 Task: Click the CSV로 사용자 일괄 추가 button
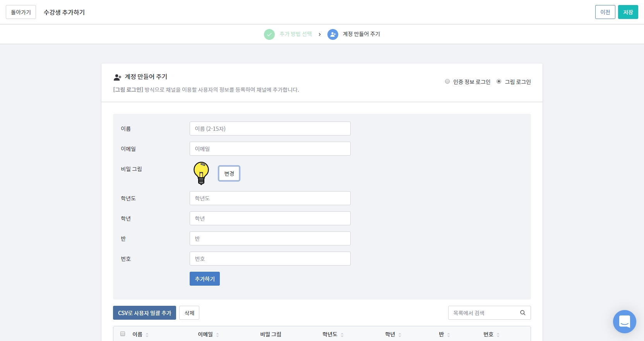click(144, 313)
